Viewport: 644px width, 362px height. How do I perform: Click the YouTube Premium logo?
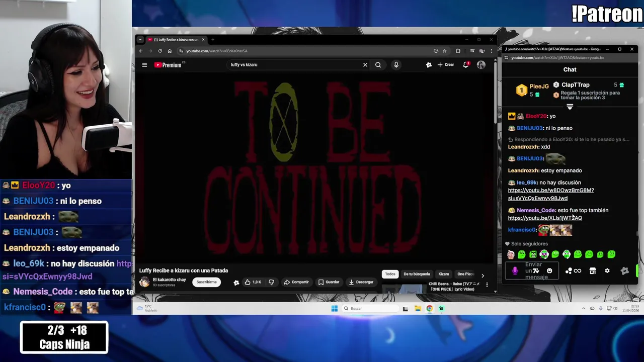[168, 65]
